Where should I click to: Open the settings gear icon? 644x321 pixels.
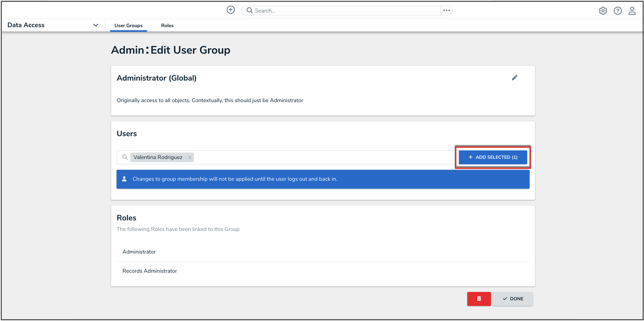tap(603, 11)
